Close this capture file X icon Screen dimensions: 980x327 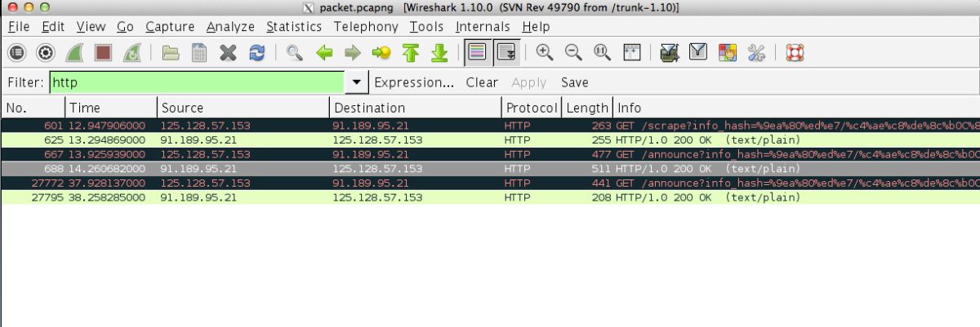coord(228,53)
